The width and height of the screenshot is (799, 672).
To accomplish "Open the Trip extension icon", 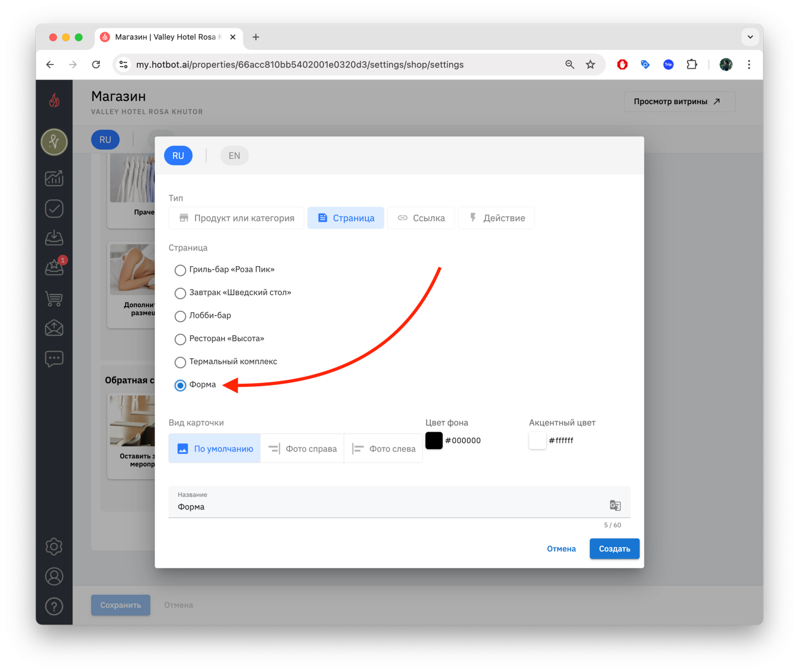I will click(668, 64).
